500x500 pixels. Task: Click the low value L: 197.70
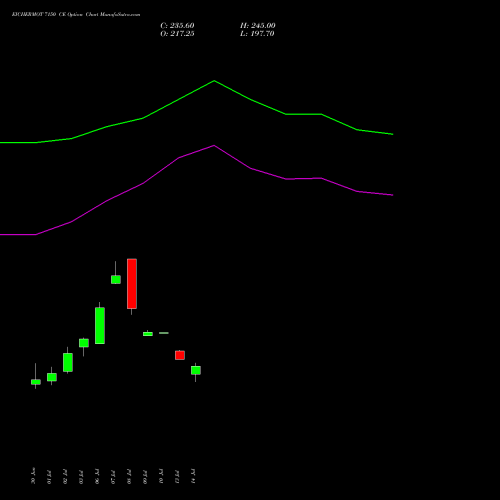257,34
